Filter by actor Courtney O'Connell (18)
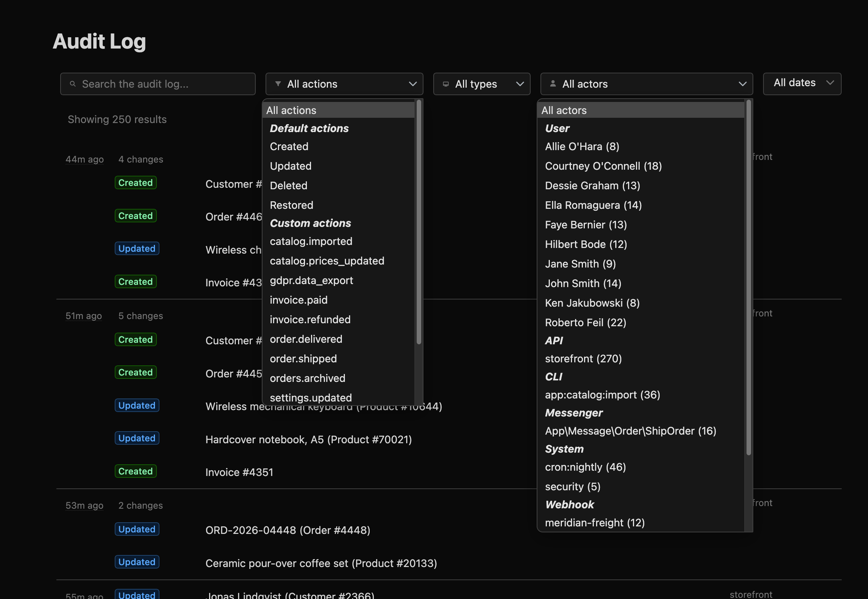Image resolution: width=868 pixels, height=599 pixels. 641,166
